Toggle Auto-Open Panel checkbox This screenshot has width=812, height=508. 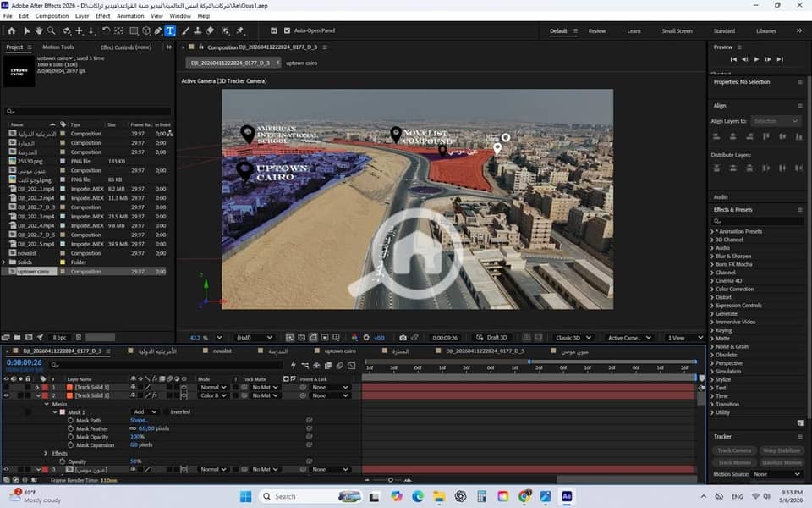[287, 30]
